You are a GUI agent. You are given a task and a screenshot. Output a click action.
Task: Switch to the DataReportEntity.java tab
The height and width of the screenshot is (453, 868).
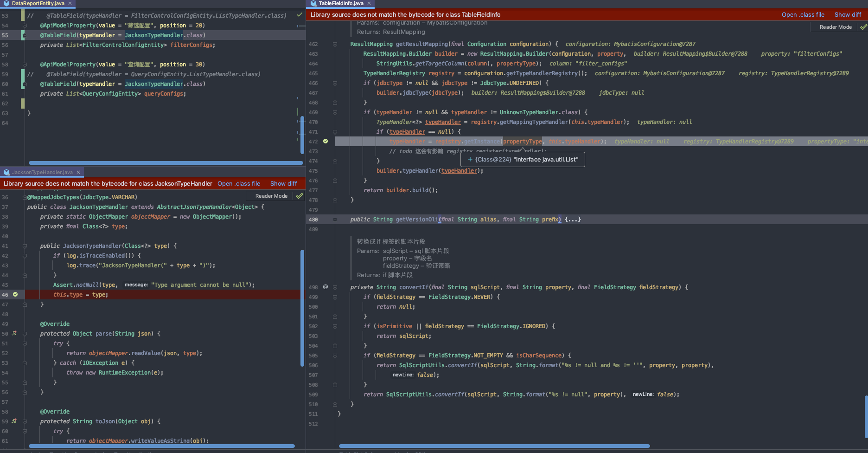click(x=38, y=3)
